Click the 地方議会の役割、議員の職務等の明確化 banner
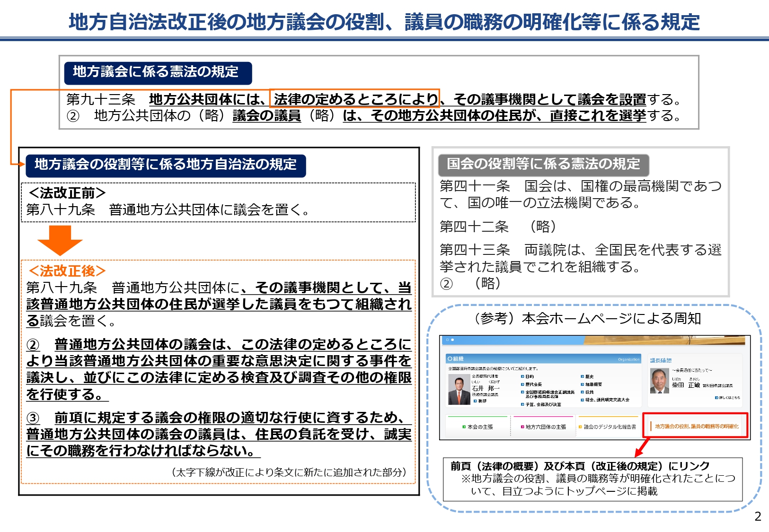 coord(696,426)
